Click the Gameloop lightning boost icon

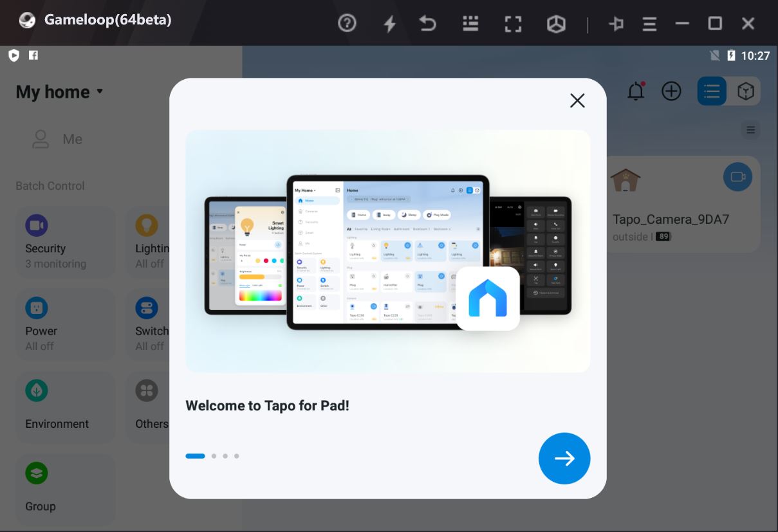point(389,24)
